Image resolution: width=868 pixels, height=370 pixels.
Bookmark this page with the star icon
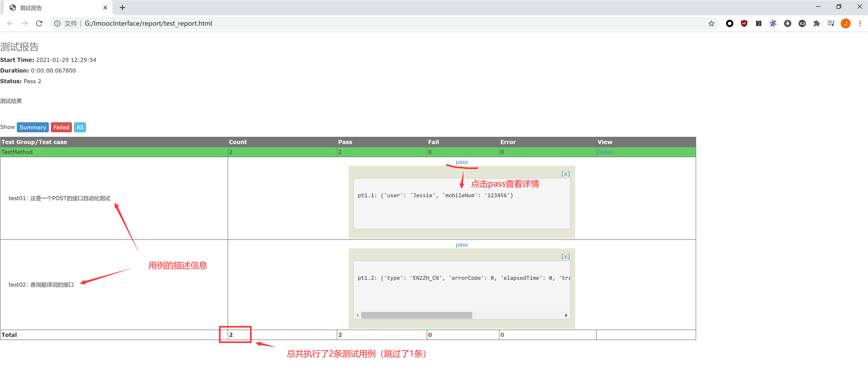coord(712,24)
